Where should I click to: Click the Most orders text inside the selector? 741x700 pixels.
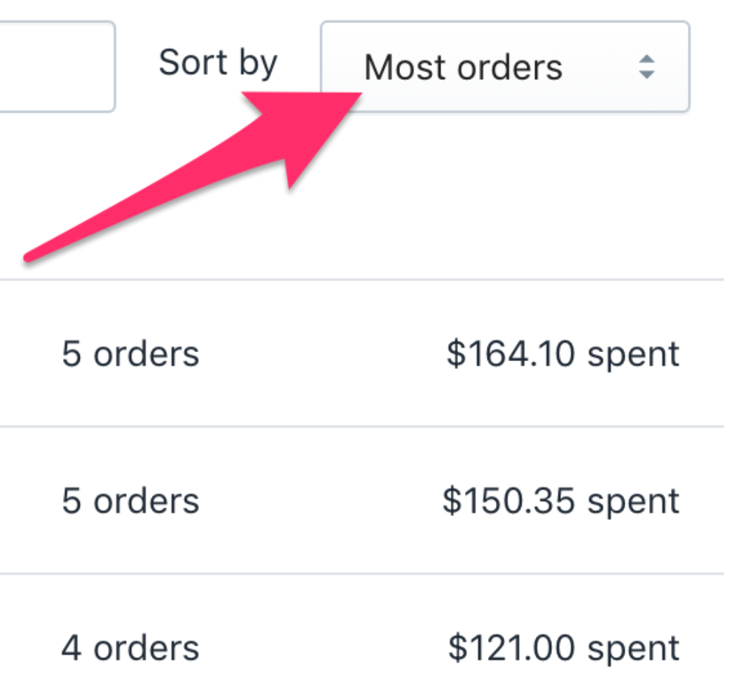(x=462, y=66)
